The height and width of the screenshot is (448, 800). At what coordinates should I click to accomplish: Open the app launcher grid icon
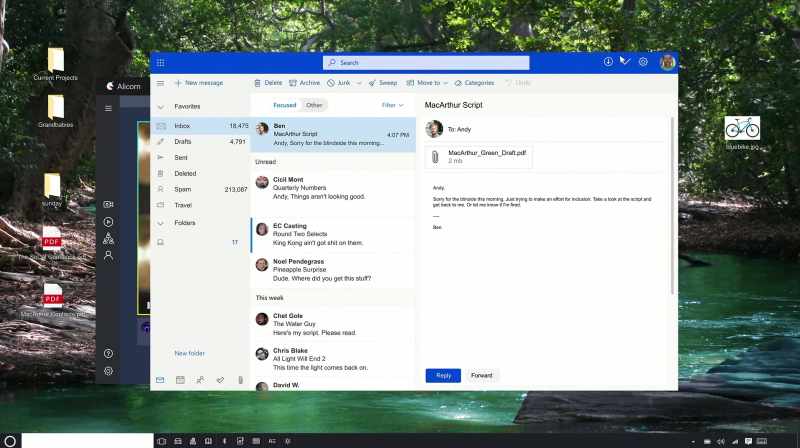tap(160, 63)
